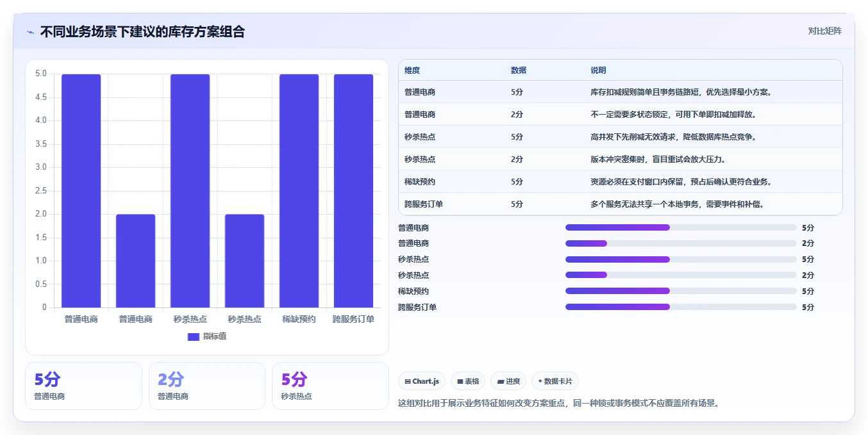This screenshot has width=868, height=435.
Task: Click the 指标值 legend text
Action: click(x=215, y=336)
